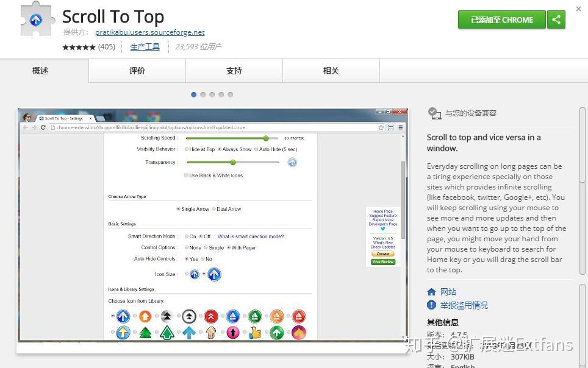Image resolution: width=588 pixels, height=368 pixels.
Task: Click the Suggest Feature link
Action: (x=383, y=216)
